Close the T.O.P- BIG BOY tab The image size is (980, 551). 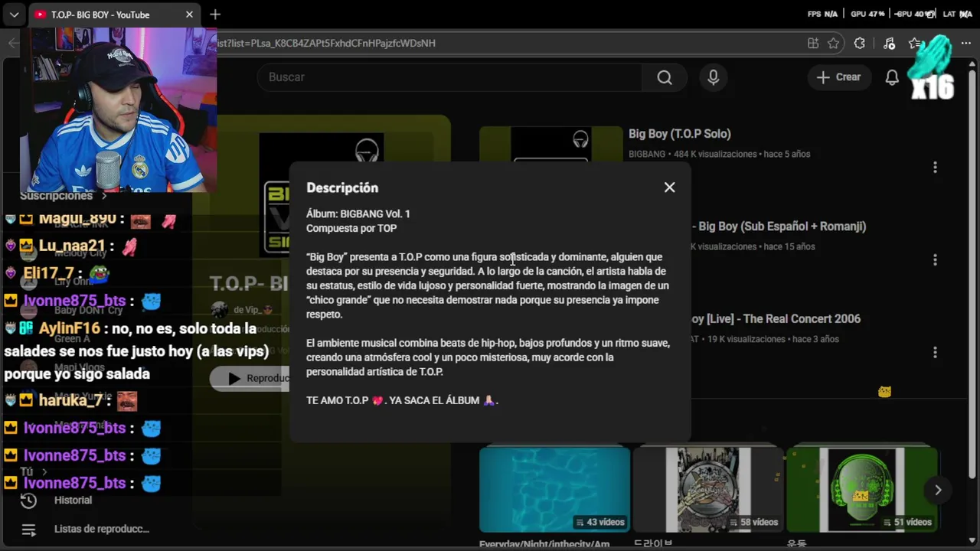coord(189,15)
